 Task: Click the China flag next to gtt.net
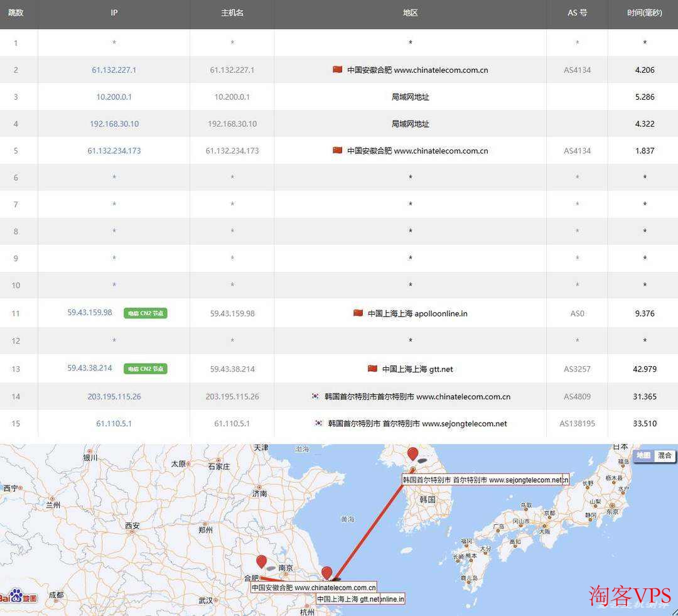point(372,369)
